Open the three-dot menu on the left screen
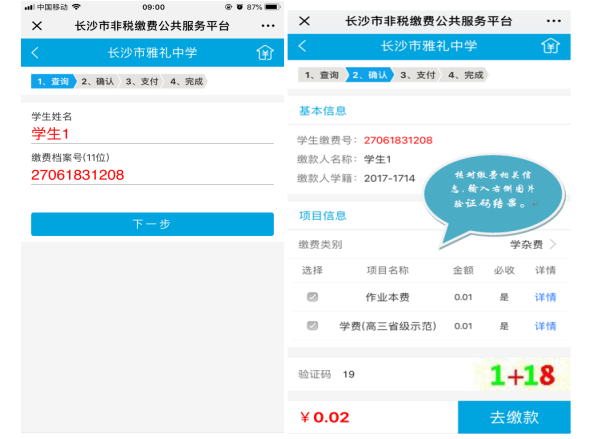The width and height of the screenshot is (597, 439). (x=268, y=26)
